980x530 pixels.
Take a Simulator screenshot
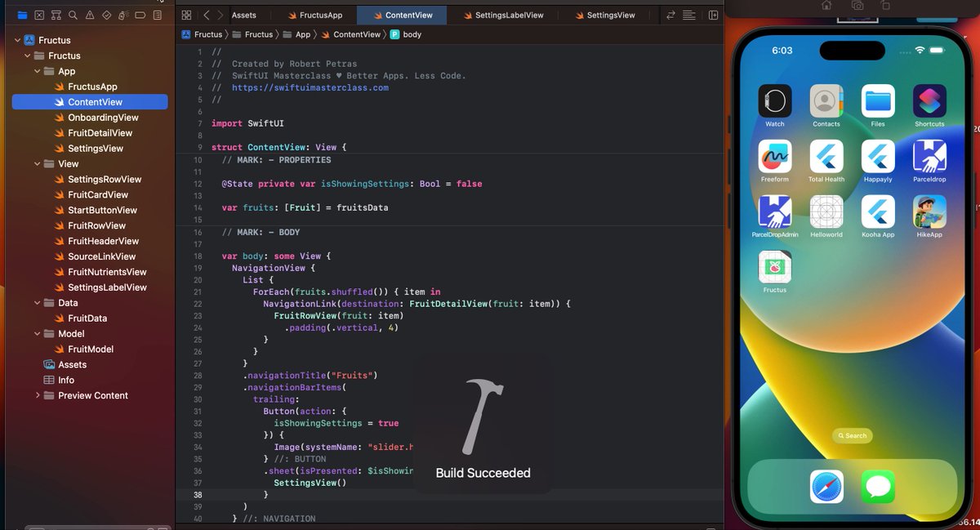(x=857, y=5)
